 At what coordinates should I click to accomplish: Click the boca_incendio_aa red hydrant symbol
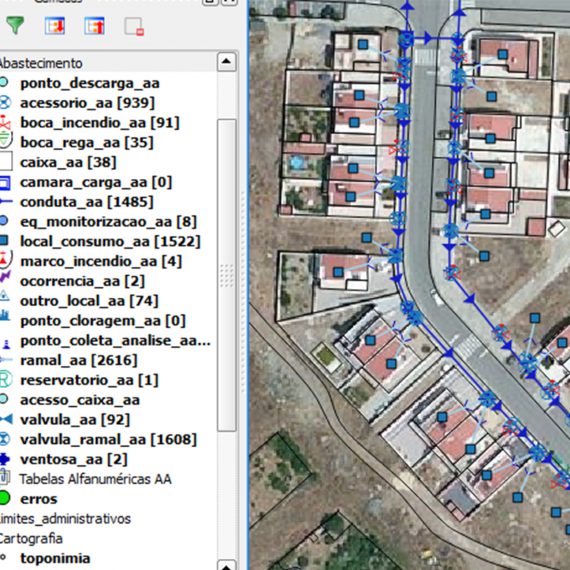pos(4,123)
